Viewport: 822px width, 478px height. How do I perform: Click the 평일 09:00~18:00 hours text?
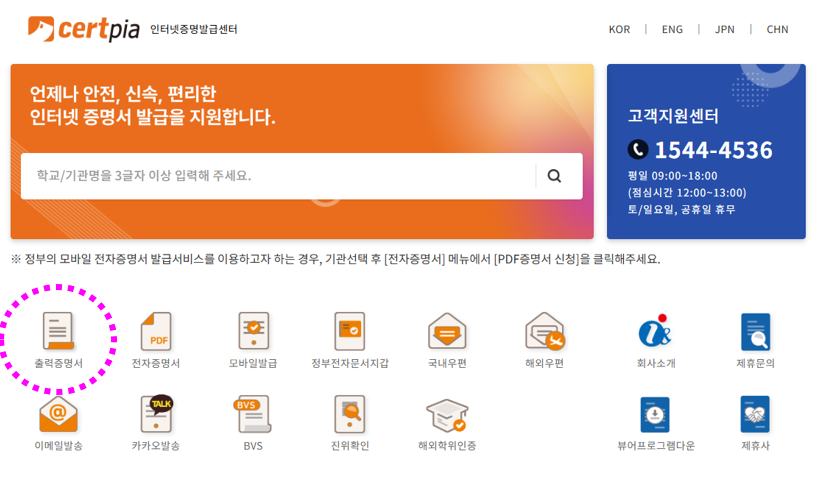coord(673,176)
